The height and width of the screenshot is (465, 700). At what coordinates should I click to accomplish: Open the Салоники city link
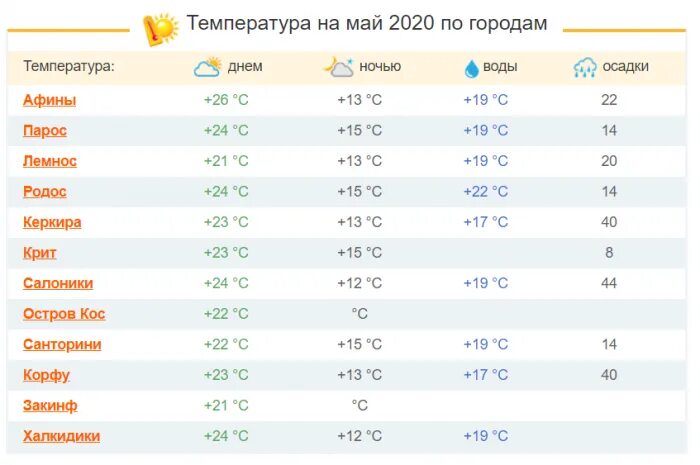(58, 283)
